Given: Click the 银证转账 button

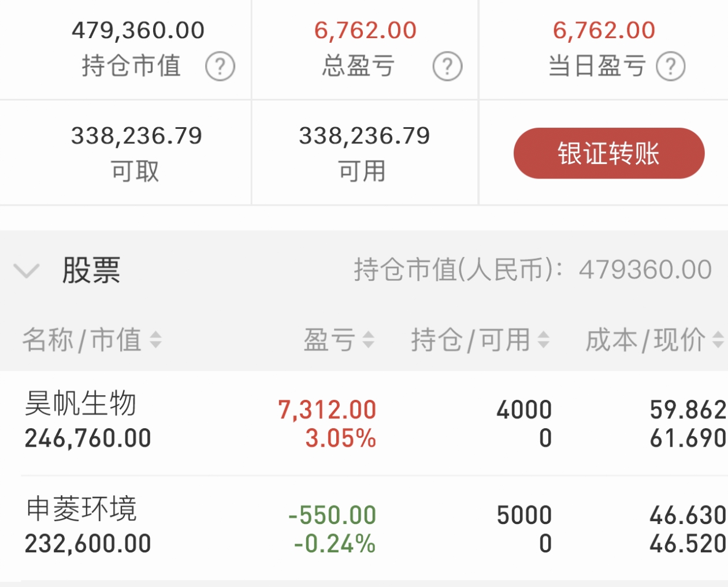Looking at the screenshot, I should click(609, 153).
